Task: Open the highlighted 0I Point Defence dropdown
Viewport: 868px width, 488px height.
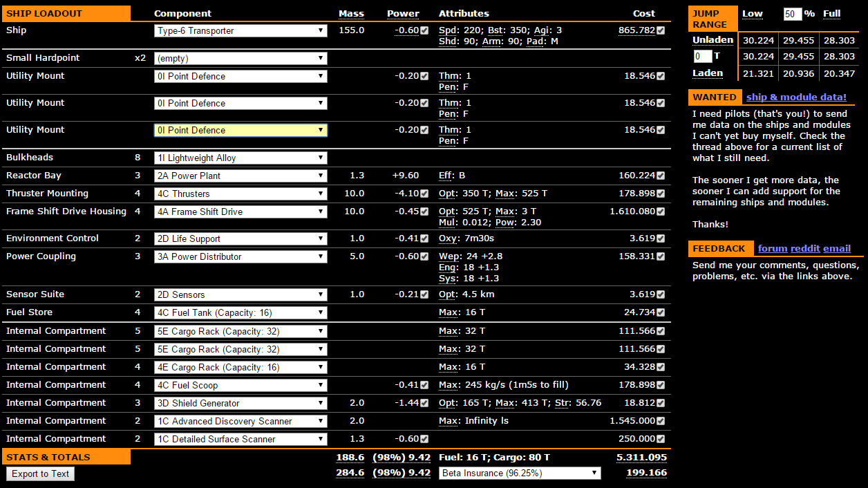Action: tap(240, 130)
